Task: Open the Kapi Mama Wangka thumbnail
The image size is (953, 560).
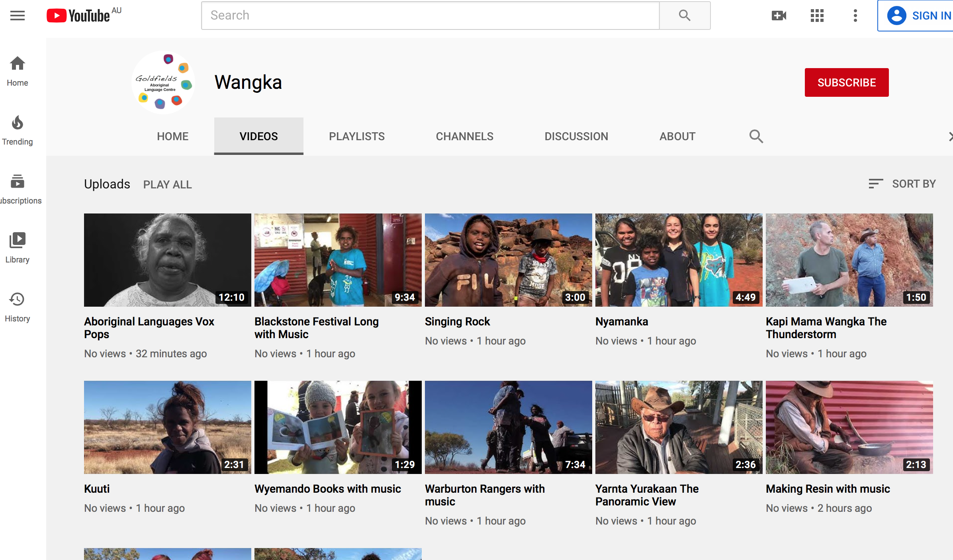Action: pos(849,260)
